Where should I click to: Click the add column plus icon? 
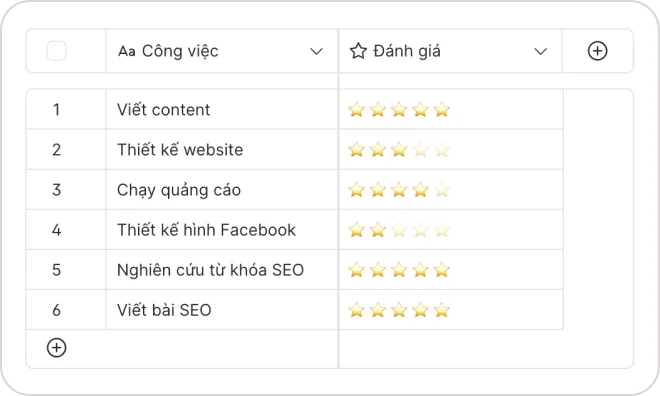(597, 51)
